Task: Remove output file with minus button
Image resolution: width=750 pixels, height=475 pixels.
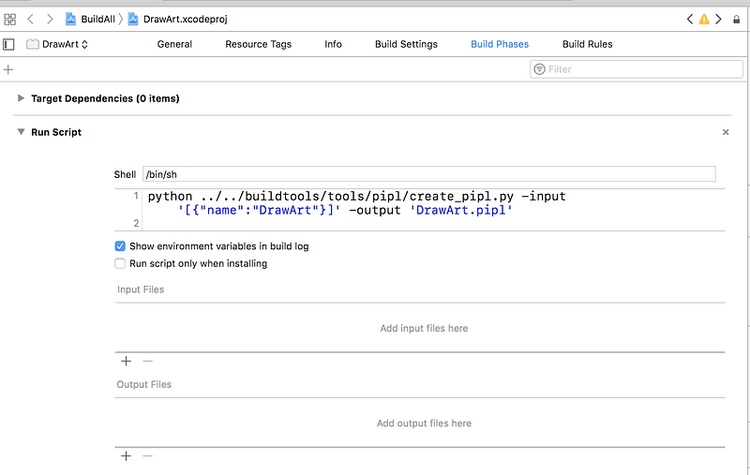Action: pyautogui.click(x=148, y=456)
